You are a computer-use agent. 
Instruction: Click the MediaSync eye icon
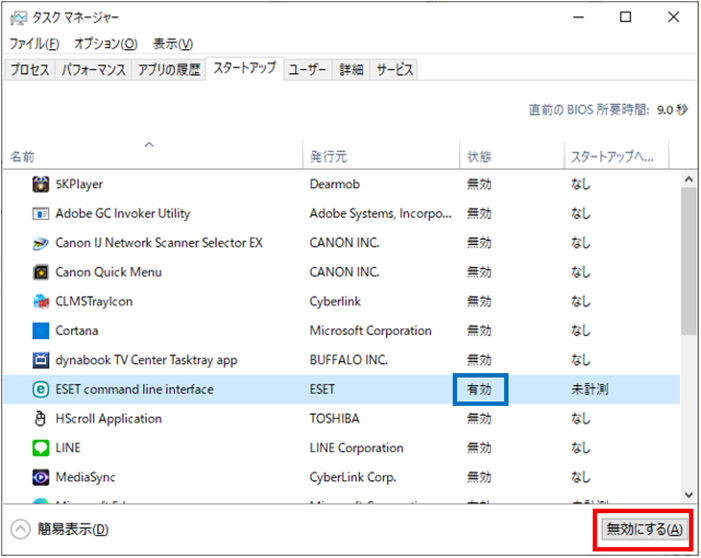[x=41, y=478]
